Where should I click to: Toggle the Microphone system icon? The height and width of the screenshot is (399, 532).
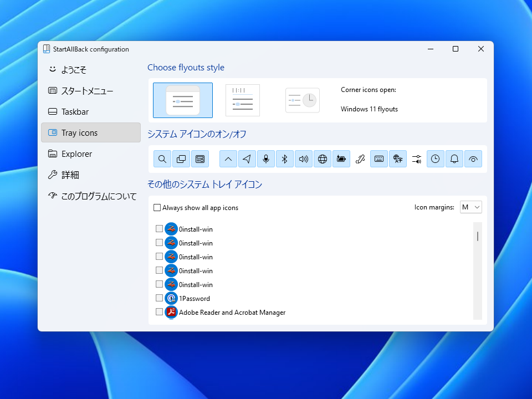[x=266, y=159]
